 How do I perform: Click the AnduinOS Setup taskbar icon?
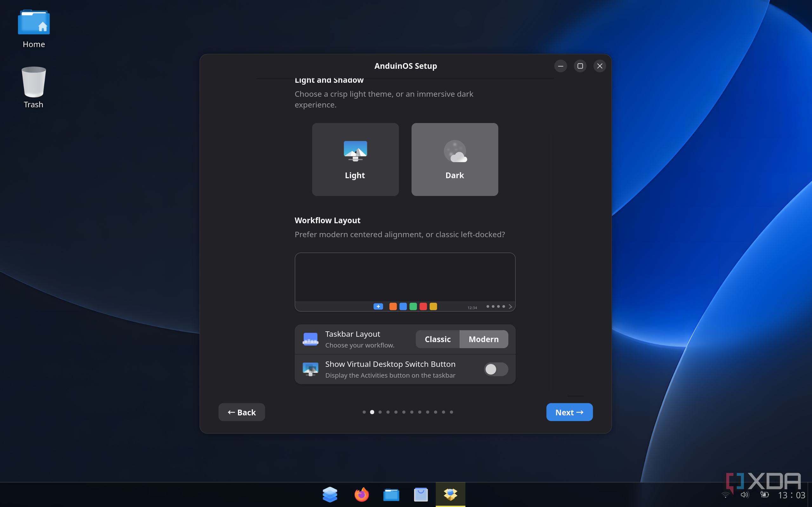pyautogui.click(x=450, y=495)
